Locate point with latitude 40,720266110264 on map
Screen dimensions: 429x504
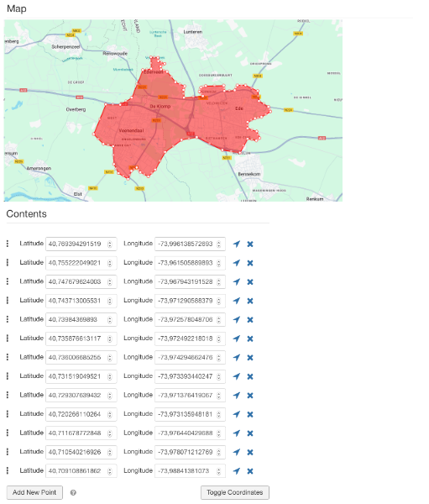pos(237,414)
